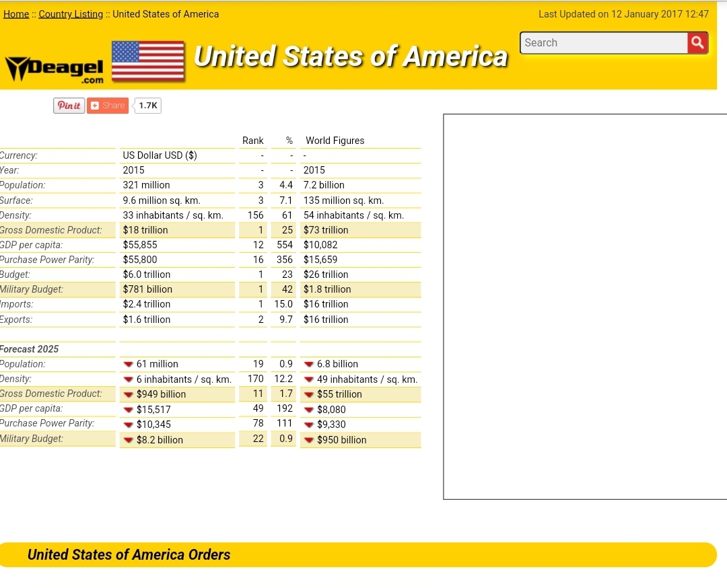Click the 'Surface:' row label
Viewport: 727px width, 588px height.
click(x=16, y=200)
